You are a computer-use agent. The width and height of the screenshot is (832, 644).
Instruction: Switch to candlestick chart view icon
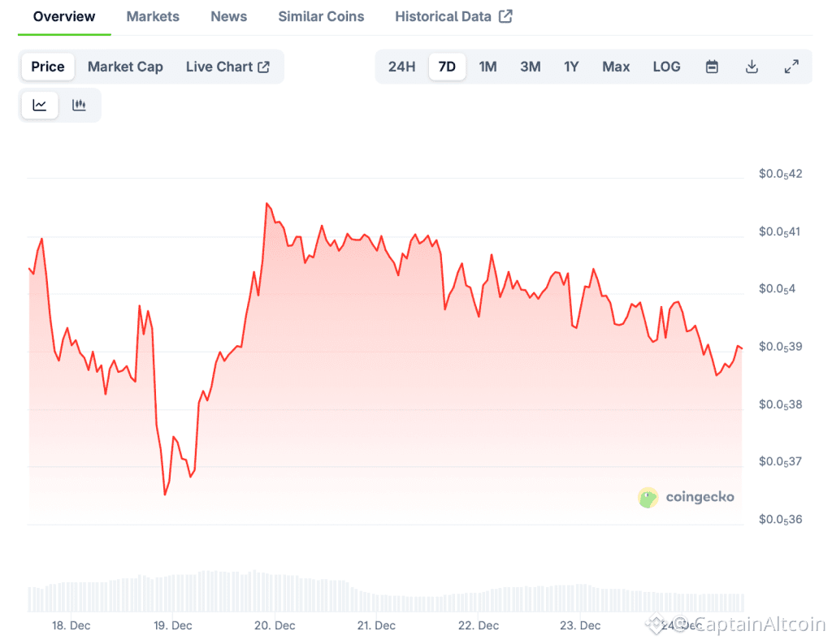79,105
